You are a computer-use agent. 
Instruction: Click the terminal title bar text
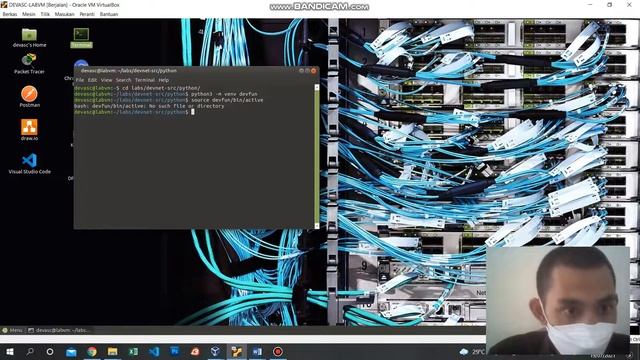click(129, 71)
